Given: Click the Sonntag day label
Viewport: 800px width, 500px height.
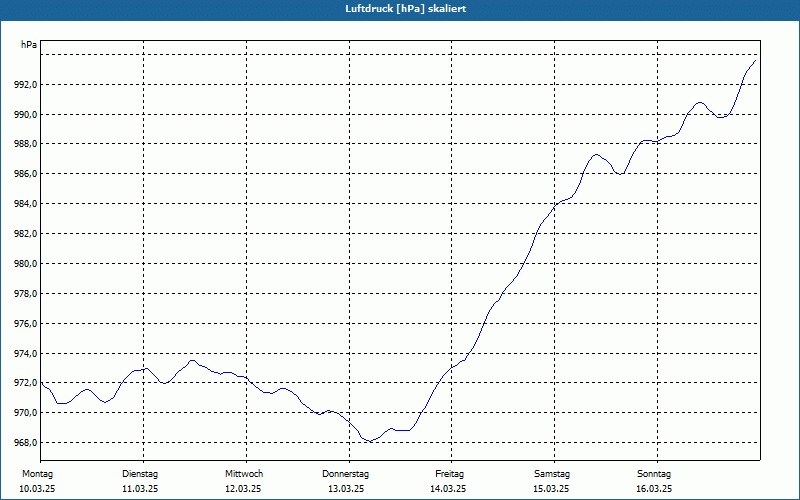Looking at the screenshot, I should (654, 474).
